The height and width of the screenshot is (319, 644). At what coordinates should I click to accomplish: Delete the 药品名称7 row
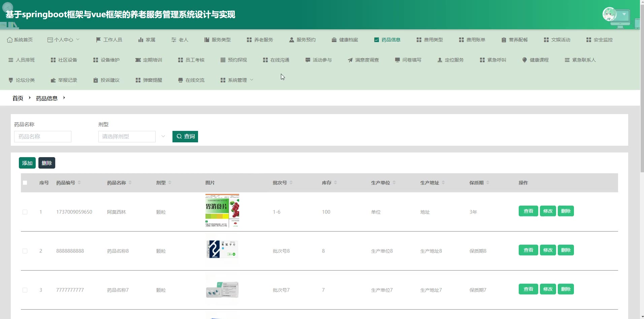(x=566, y=289)
